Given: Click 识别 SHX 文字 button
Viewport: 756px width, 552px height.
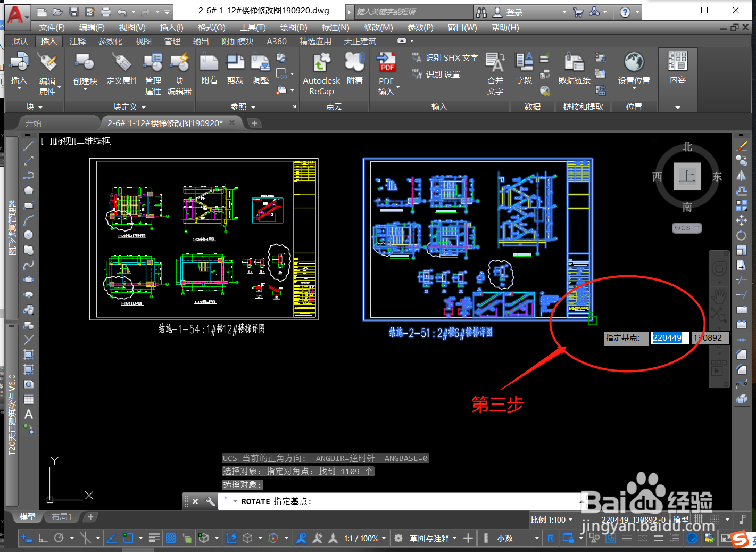Looking at the screenshot, I should click(445, 57).
